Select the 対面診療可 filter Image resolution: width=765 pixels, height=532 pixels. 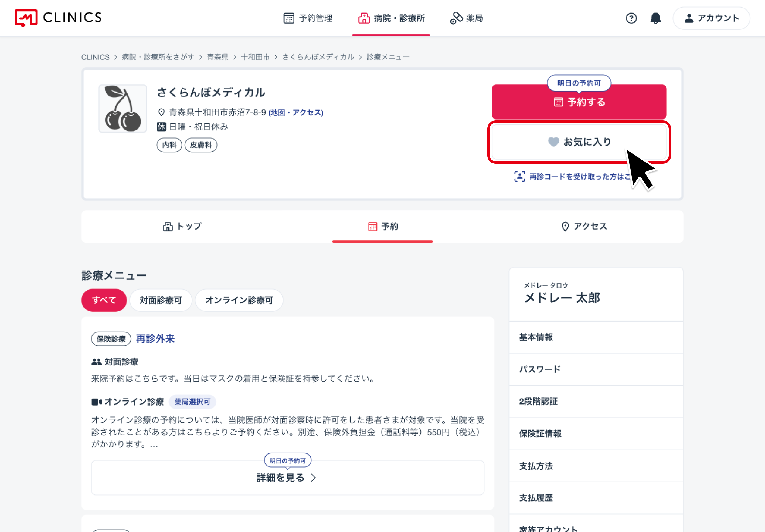pyautogui.click(x=161, y=300)
